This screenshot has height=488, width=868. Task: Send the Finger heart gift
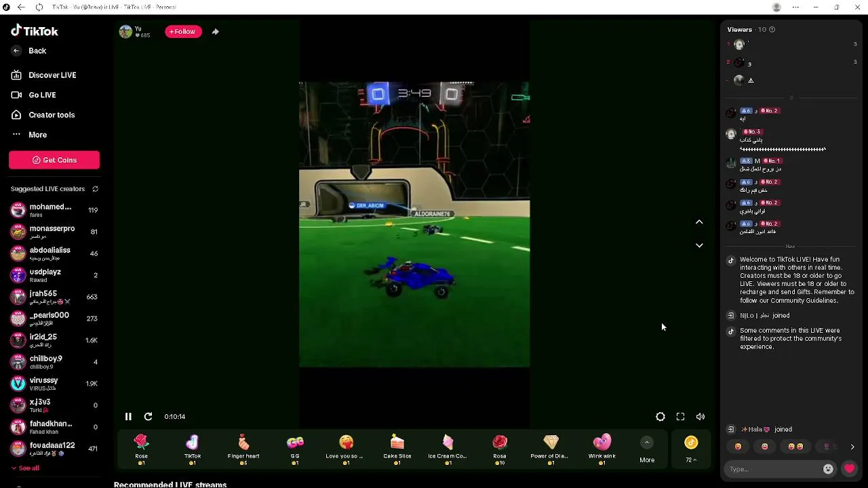(243, 449)
